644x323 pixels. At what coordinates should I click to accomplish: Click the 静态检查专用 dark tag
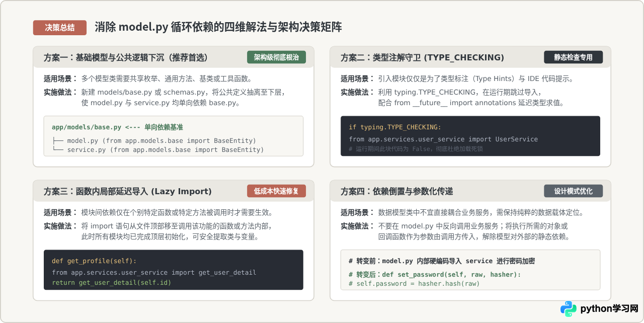pos(573,57)
